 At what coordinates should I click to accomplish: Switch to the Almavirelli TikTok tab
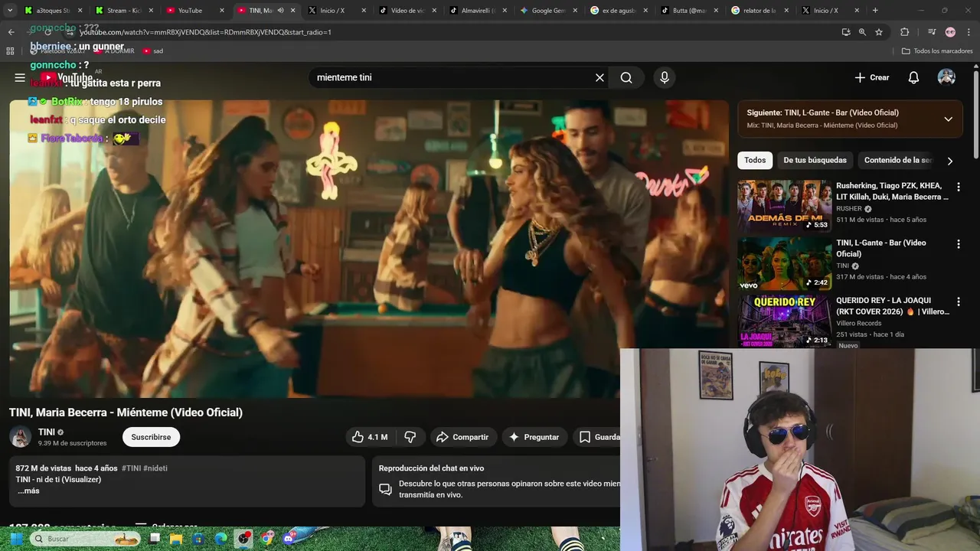pyautogui.click(x=477, y=11)
